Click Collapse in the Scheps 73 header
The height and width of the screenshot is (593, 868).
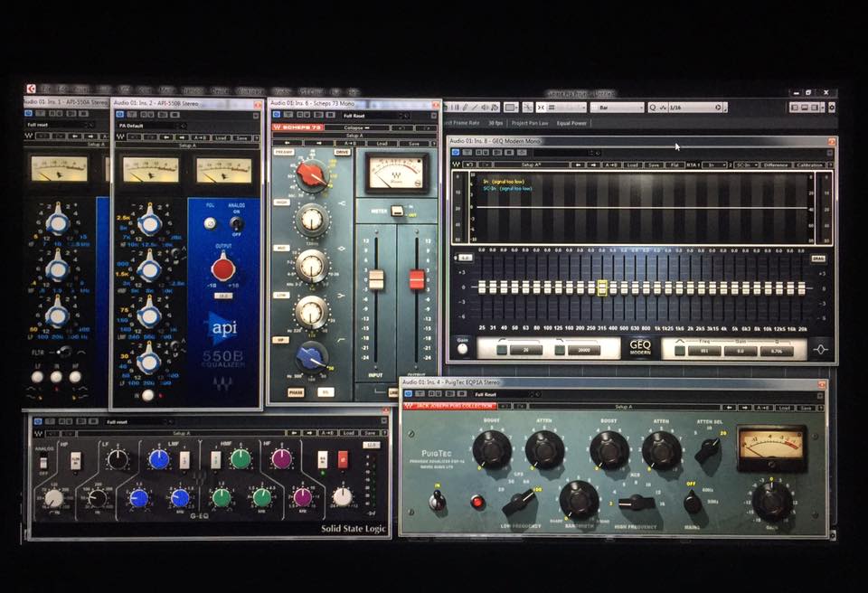pyautogui.click(x=355, y=127)
